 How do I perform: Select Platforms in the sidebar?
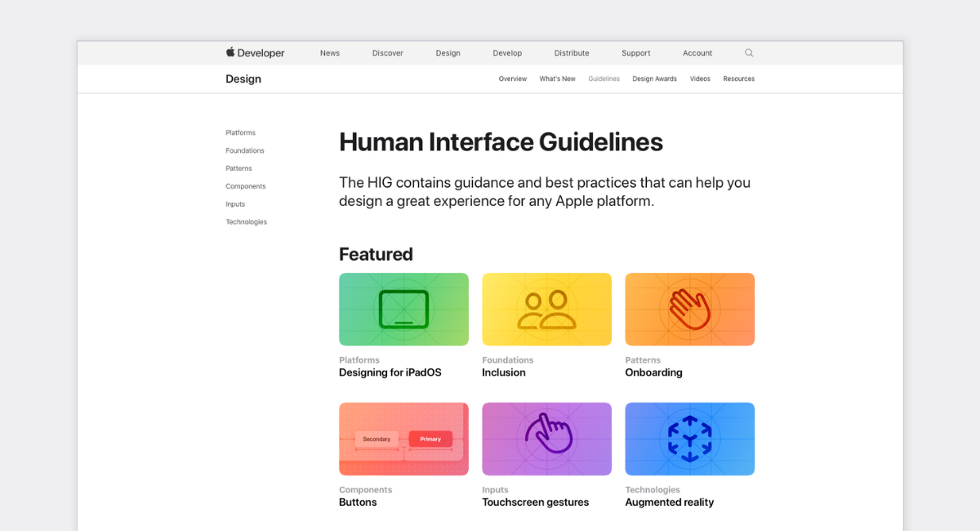click(240, 132)
